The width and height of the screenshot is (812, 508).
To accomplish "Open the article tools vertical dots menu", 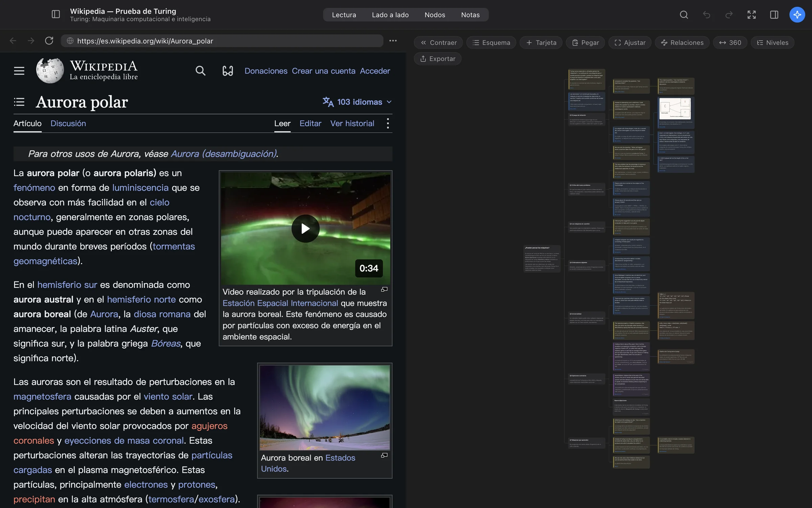I will coord(388,123).
